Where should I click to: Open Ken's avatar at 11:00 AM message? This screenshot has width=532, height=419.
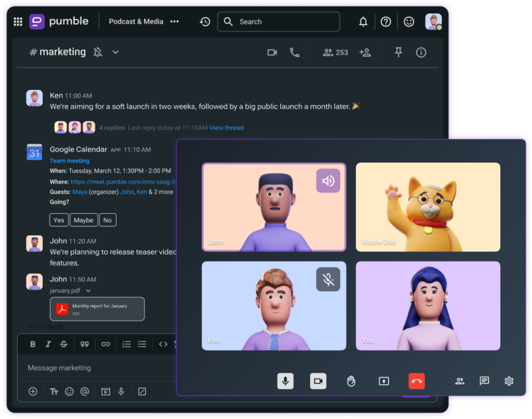click(35, 98)
